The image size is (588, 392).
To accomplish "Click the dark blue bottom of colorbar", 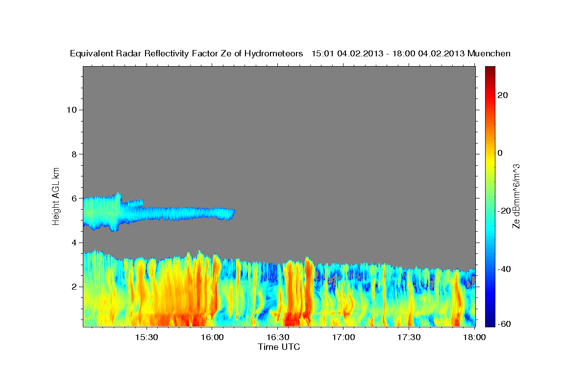I will (x=490, y=322).
